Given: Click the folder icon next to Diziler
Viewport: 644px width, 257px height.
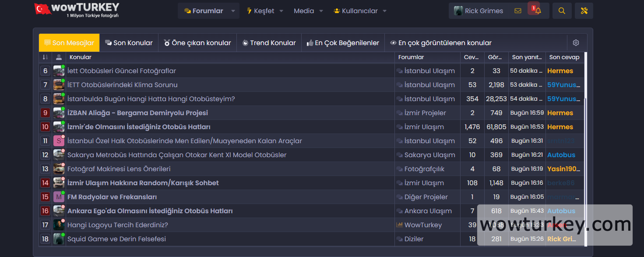Looking at the screenshot, I should pyautogui.click(x=398, y=239).
